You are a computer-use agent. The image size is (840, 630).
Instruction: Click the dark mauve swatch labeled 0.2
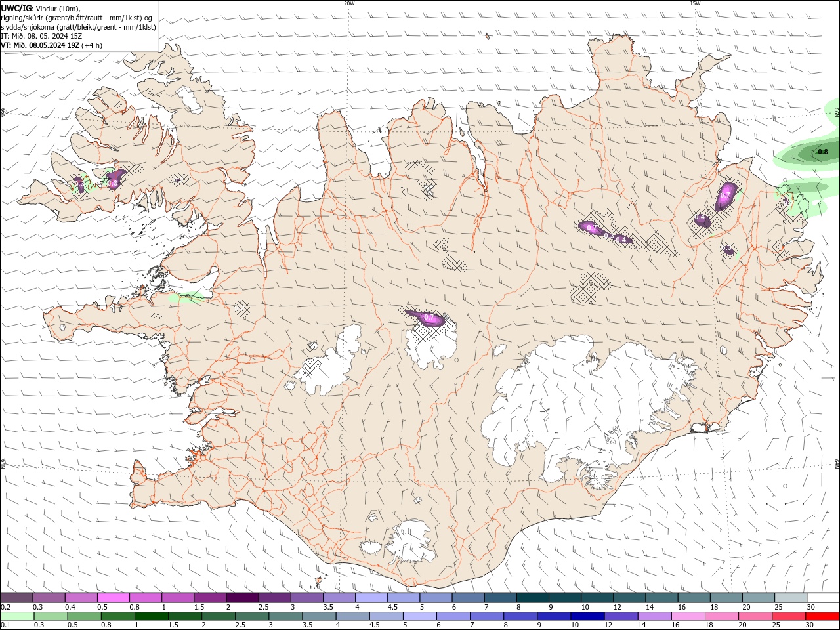coord(17,598)
